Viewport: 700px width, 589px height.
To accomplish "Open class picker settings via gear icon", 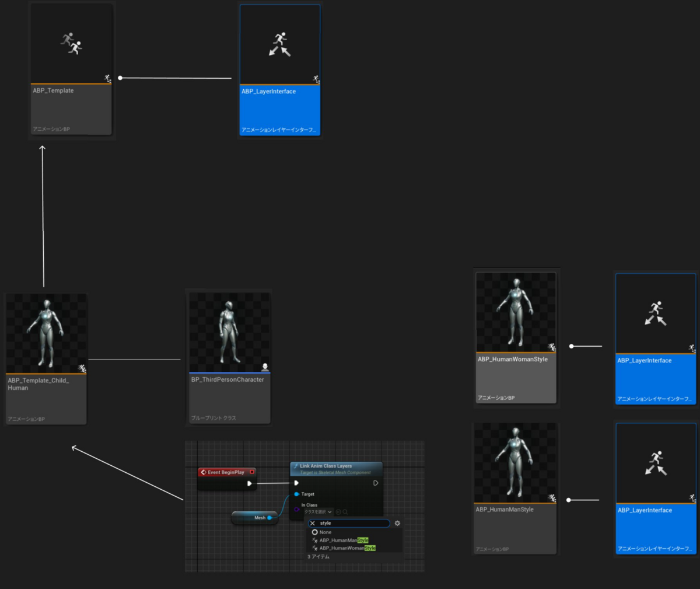I will (397, 523).
